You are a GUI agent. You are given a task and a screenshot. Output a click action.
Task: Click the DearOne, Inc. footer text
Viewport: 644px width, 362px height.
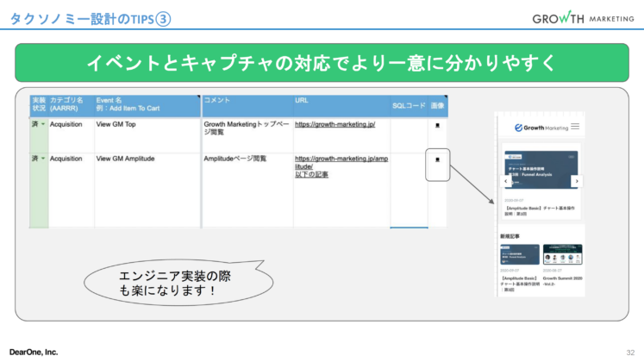click(34, 353)
